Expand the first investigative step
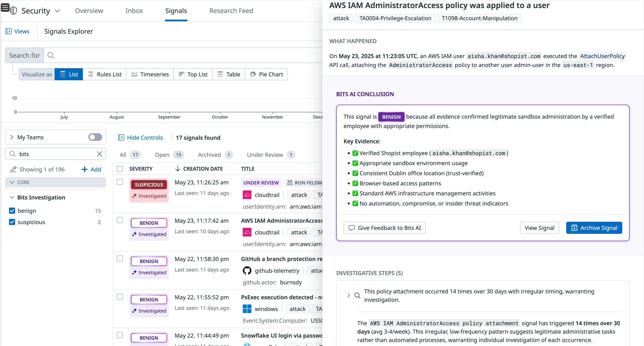The image size is (644, 346). 349,295
